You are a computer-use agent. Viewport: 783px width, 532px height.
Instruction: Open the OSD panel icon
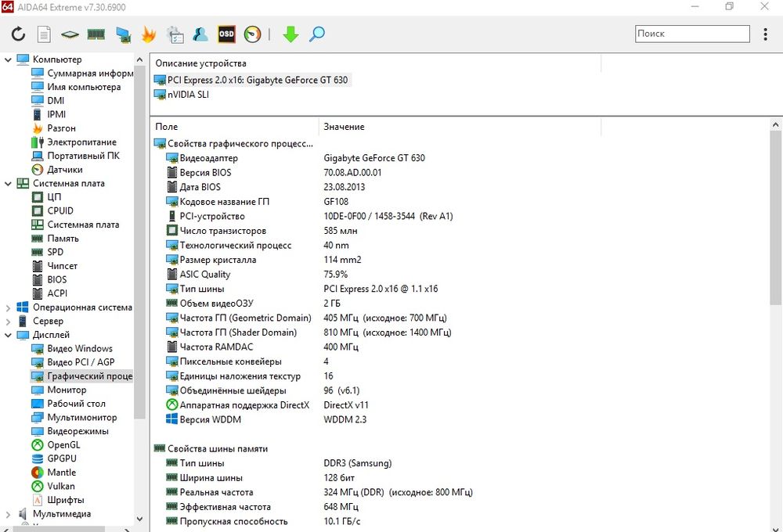tap(226, 34)
